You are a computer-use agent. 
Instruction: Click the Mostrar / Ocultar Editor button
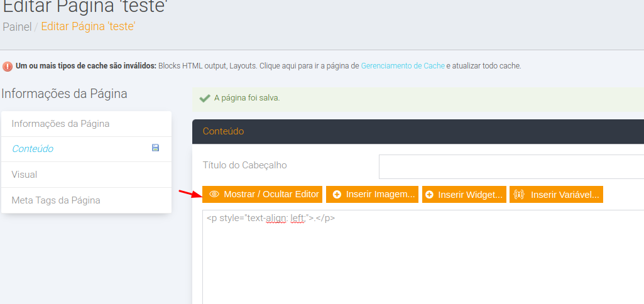tap(262, 194)
